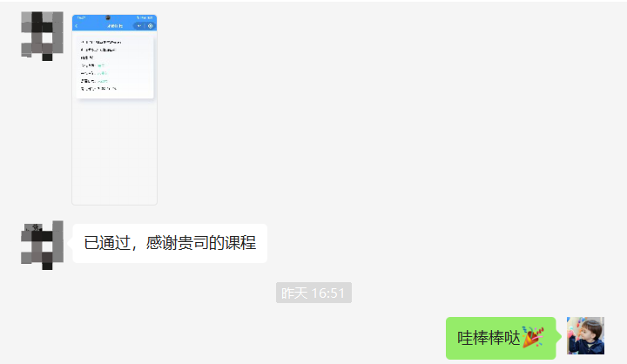Click the 昨天 16:51 timestamp label
The image size is (627, 364).
coord(313,293)
